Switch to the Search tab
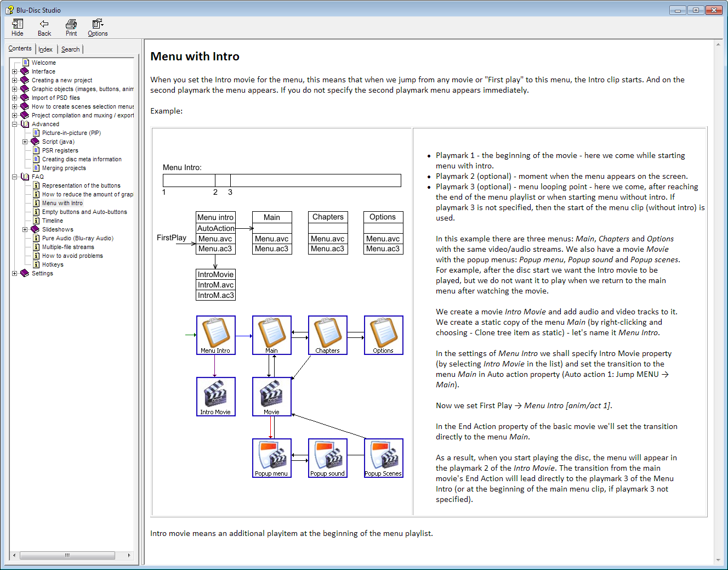 tap(70, 49)
